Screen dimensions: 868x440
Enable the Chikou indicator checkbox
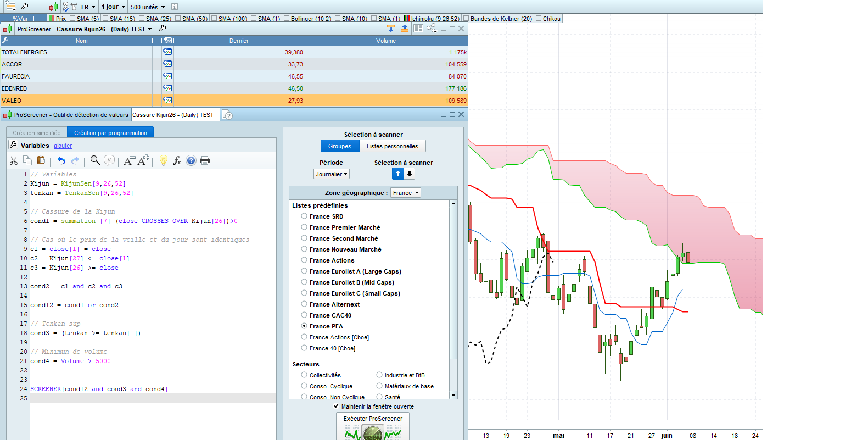click(539, 18)
